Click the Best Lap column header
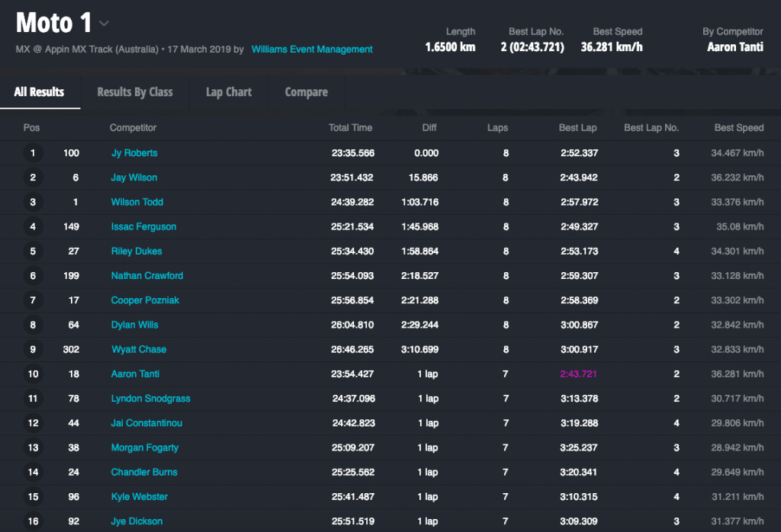781x532 pixels. tap(577, 128)
